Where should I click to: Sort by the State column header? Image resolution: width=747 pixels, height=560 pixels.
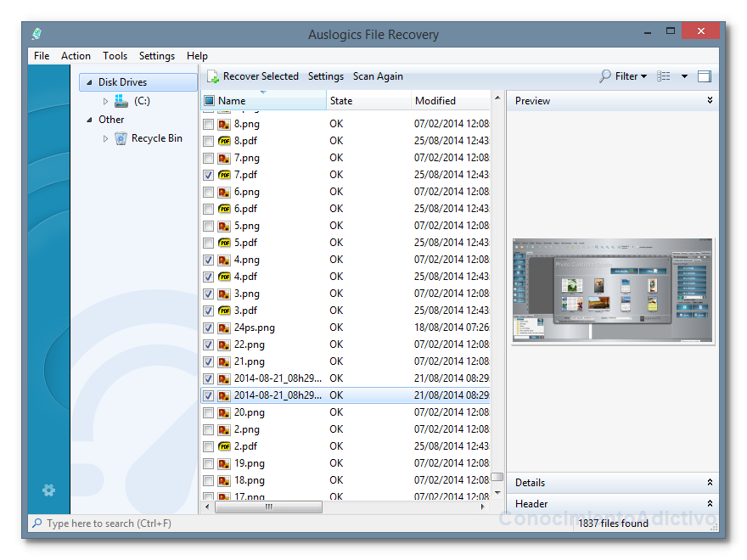tap(368, 100)
